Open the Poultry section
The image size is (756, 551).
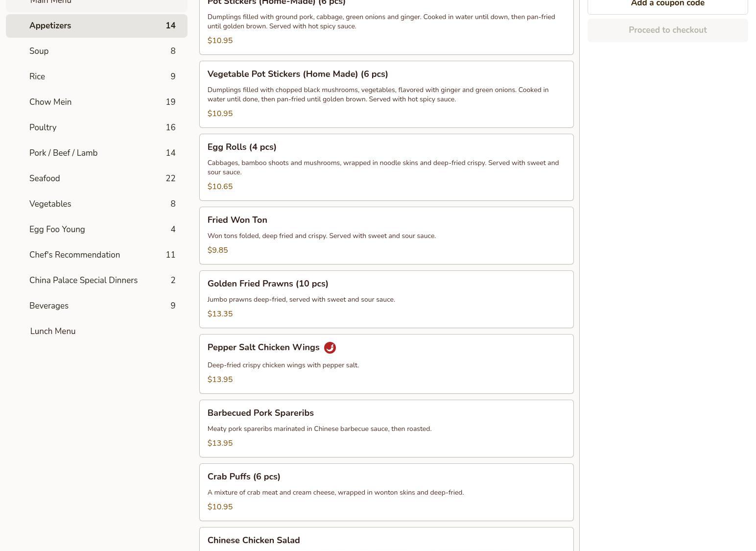click(x=96, y=128)
